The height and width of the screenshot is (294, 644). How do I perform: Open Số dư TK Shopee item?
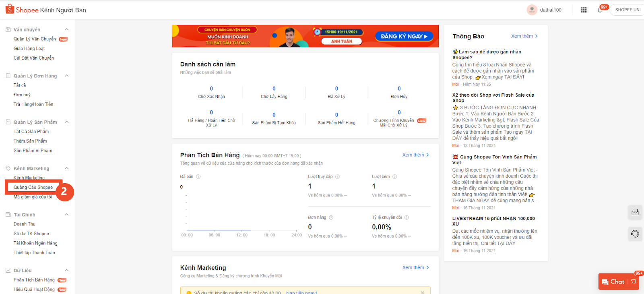coord(31,234)
